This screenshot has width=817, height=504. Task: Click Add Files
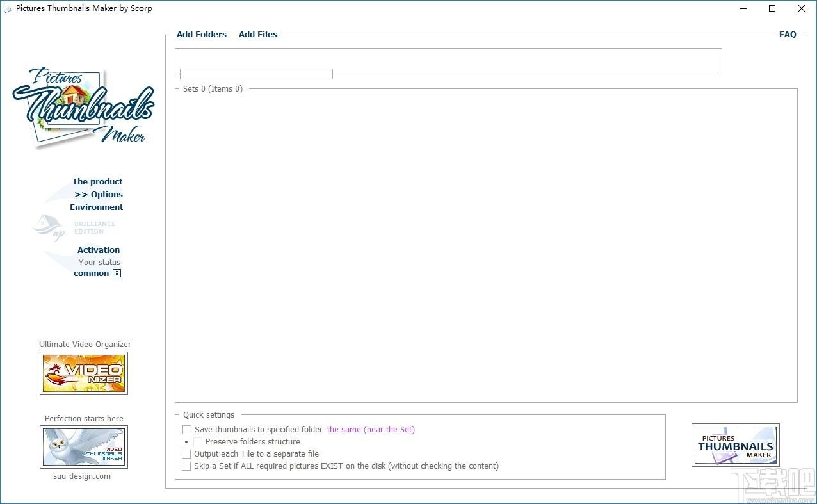(x=258, y=35)
